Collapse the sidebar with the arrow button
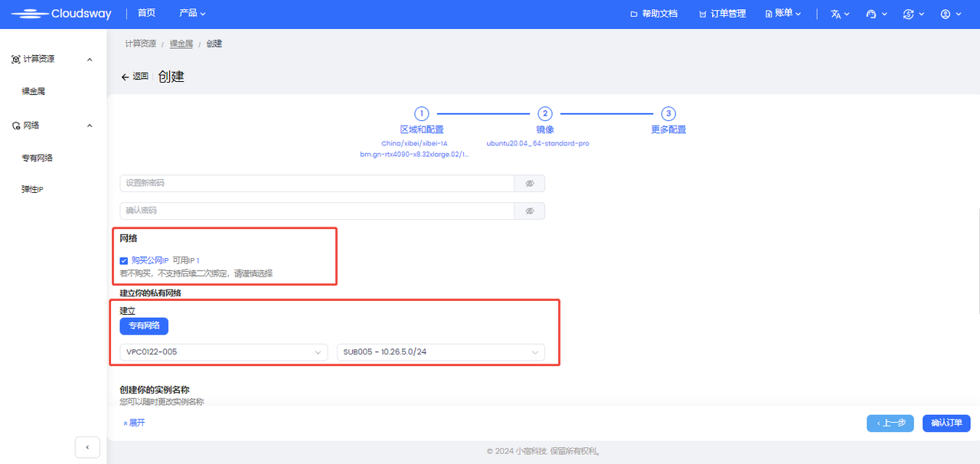This screenshot has width=980, height=464. [x=87, y=446]
